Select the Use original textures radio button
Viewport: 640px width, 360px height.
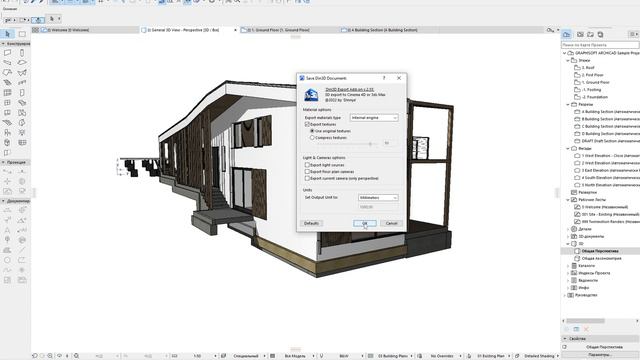pos(312,131)
